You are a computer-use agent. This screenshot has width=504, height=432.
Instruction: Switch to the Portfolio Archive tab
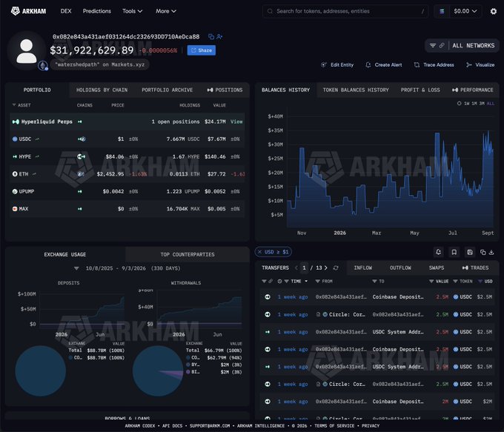(168, 90)
